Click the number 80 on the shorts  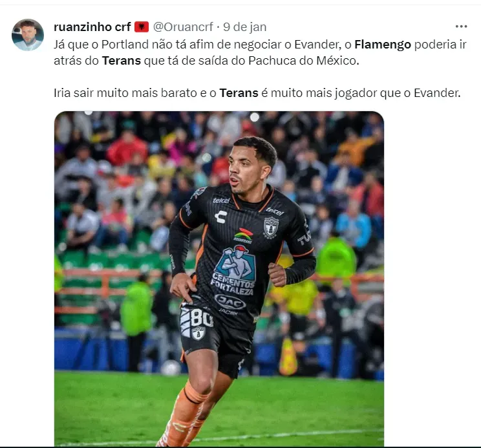(201, 318)
